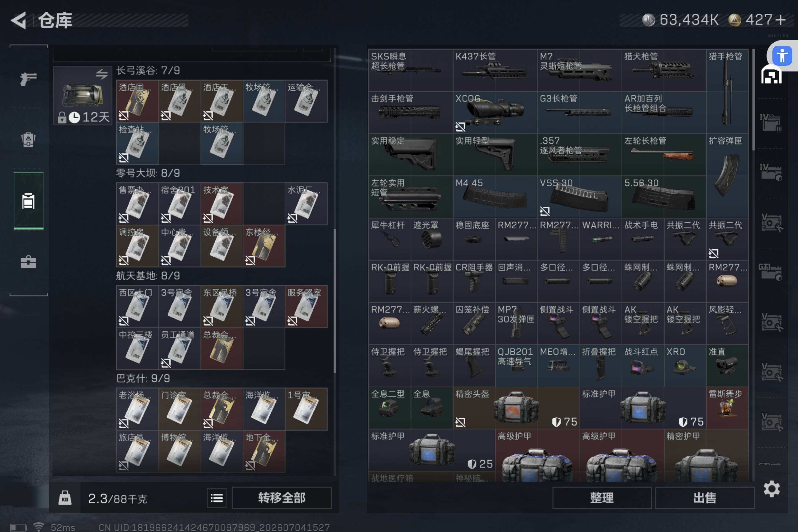Open the toolbox category in sidebar

pos(29,262)
